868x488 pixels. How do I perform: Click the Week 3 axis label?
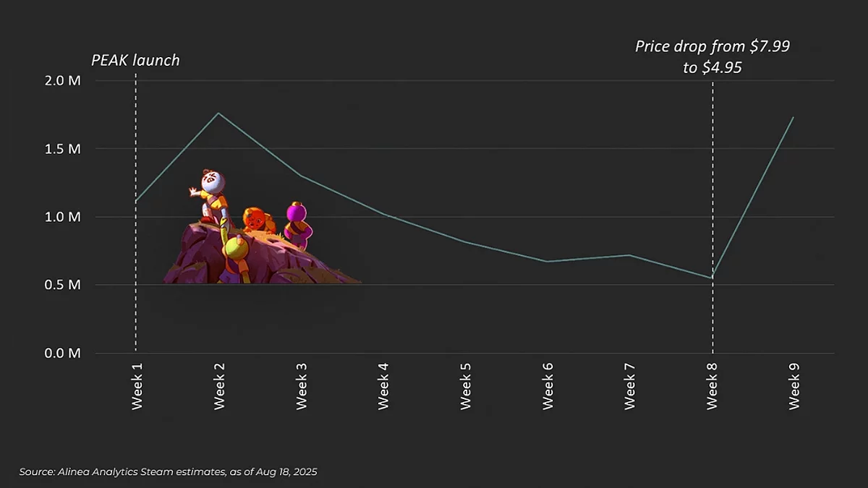302,385
